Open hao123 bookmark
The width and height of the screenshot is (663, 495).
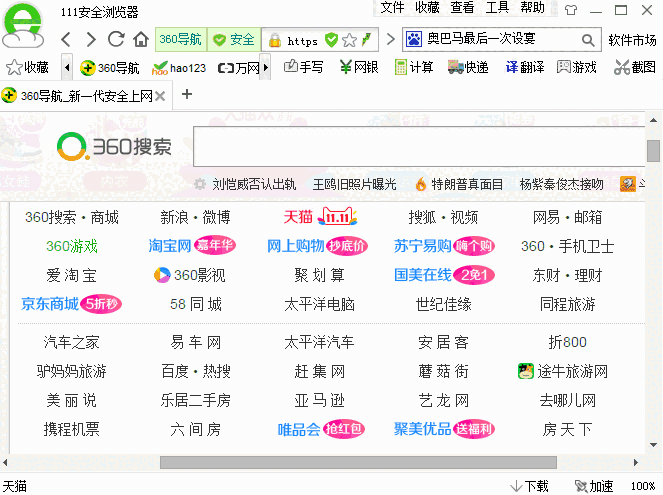point(179,68)
